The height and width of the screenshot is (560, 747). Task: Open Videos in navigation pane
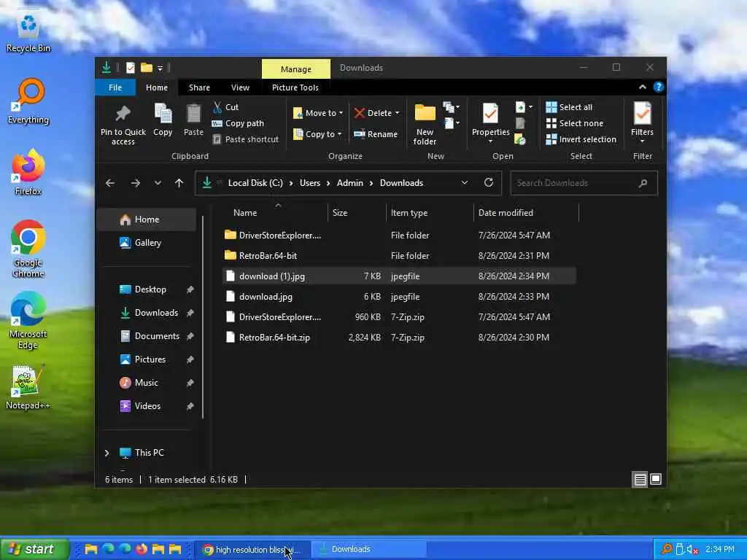pos(147,406)
